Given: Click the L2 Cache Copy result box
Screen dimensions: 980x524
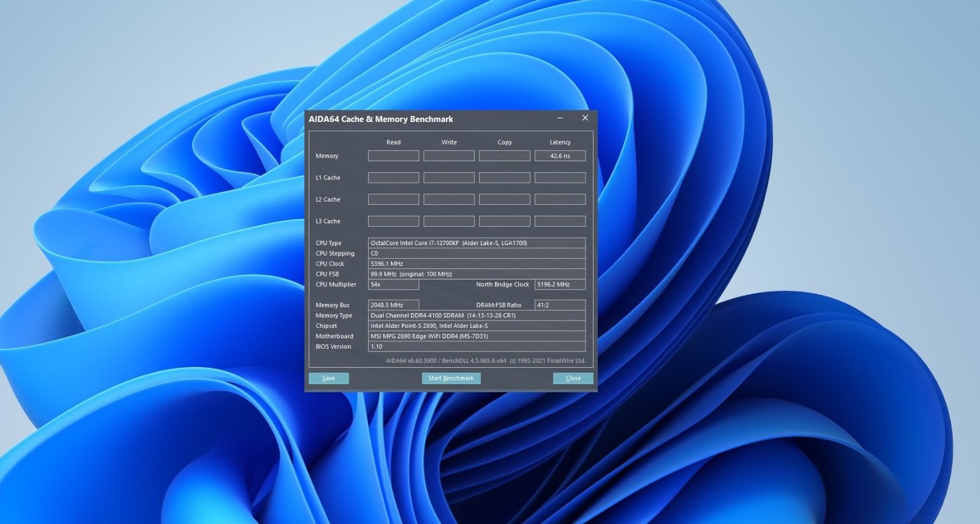Looking at the screenshot, I should click(505, 199).
